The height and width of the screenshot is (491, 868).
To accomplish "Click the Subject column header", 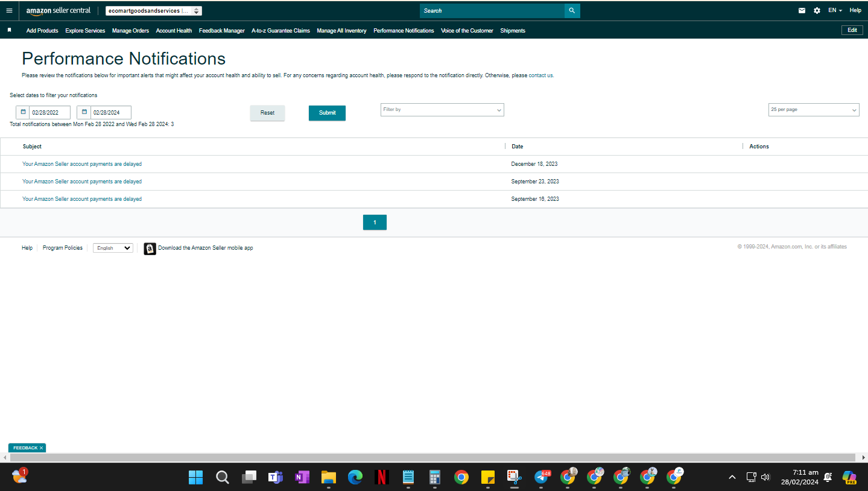I will point(32,147).
